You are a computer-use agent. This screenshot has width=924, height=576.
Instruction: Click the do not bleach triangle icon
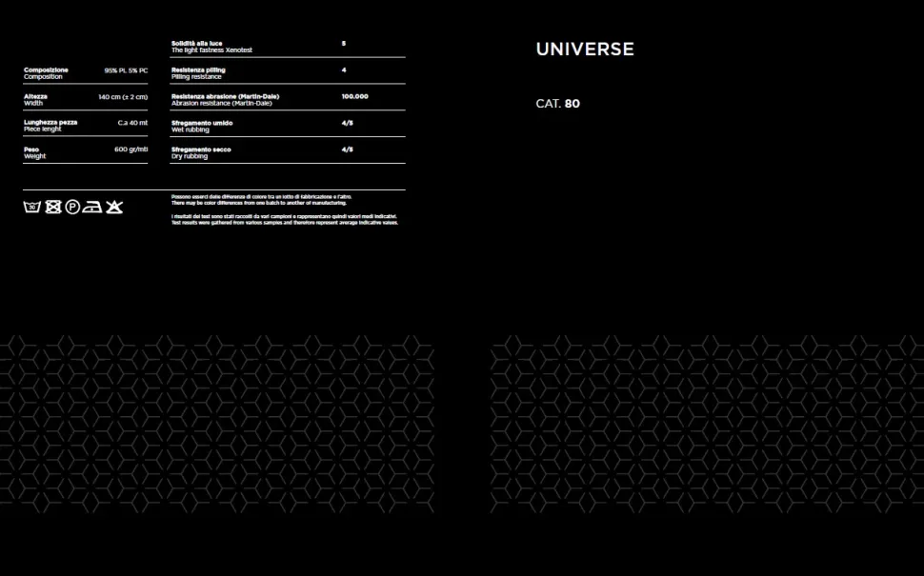pyautogui.click(x=114, y=206)
